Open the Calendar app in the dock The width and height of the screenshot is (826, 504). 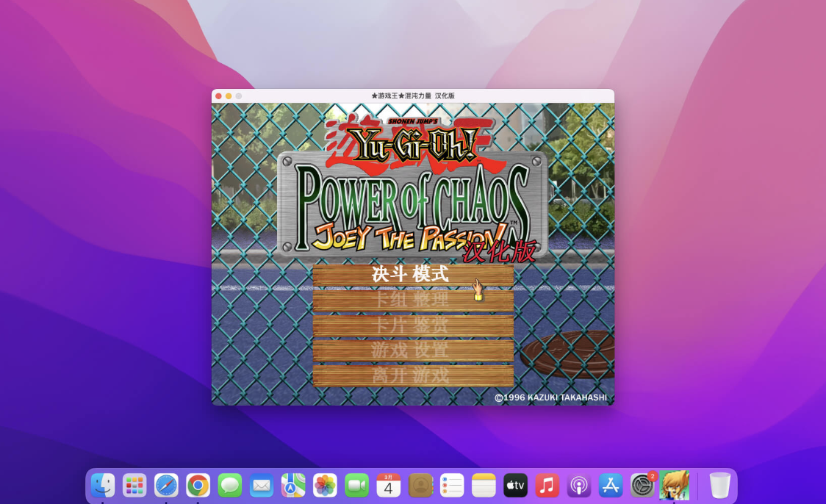[x=388, y=485]
